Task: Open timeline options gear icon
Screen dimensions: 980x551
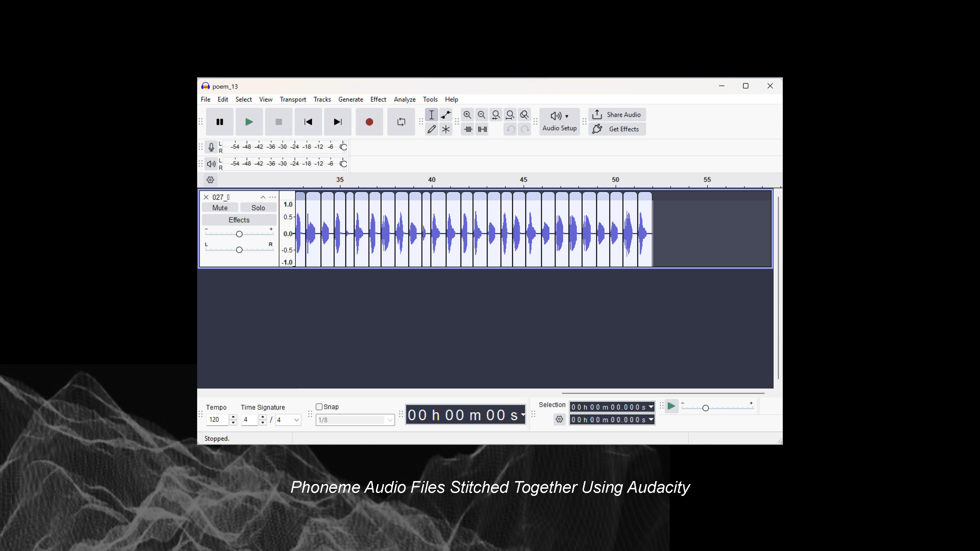Action: click(210, 180)
